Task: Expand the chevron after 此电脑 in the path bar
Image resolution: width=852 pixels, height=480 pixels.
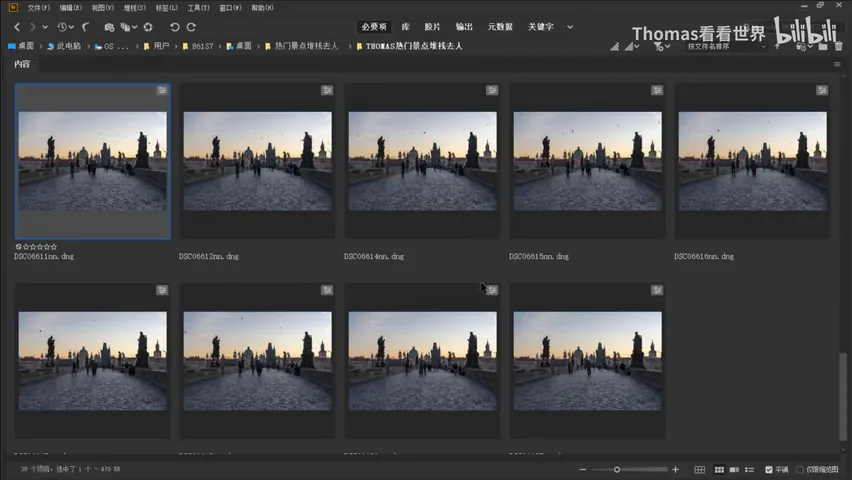Action: pos(88,46)
